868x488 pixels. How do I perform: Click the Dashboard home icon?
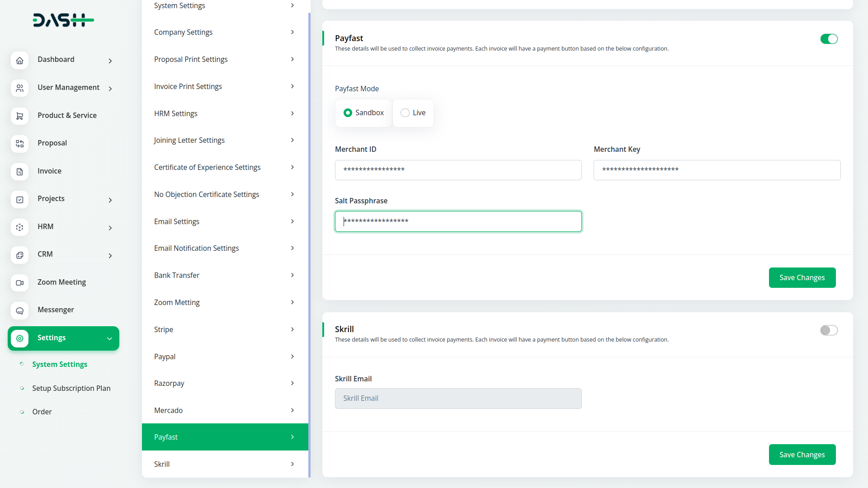[19, 60]
